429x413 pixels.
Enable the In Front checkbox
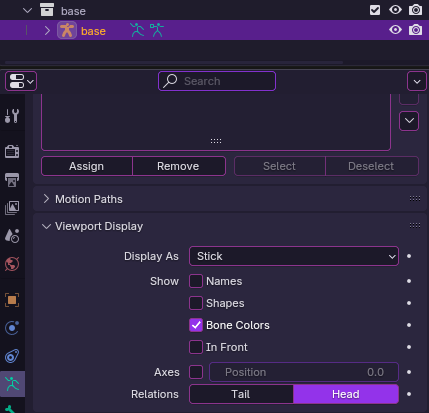pyautogui.click(x=196, y=347)
